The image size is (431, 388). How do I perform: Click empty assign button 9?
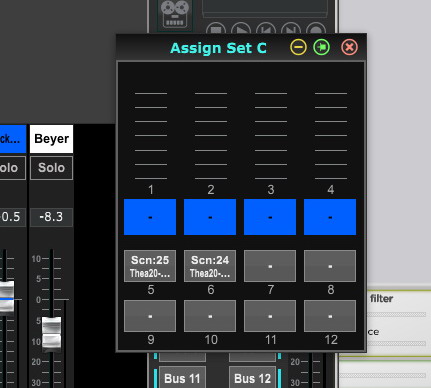(x=150, y=316)
